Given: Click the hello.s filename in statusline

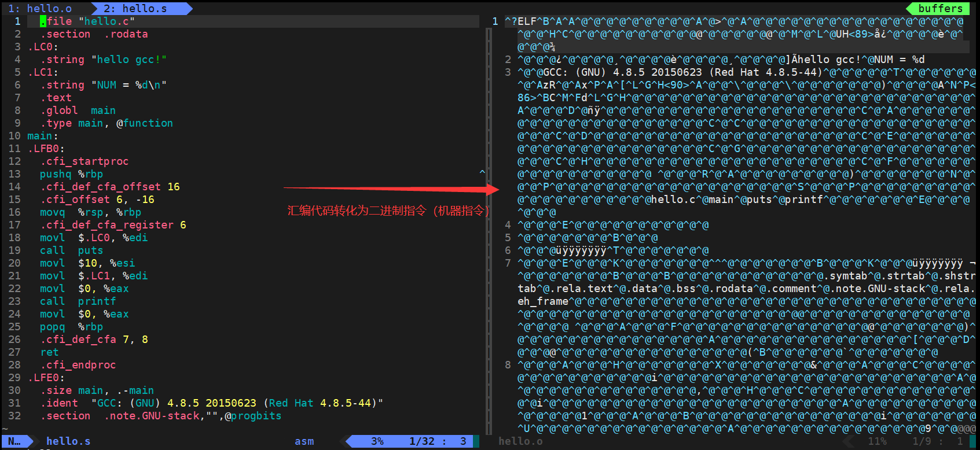Looking at the screenshot, I should coord(68,441).
